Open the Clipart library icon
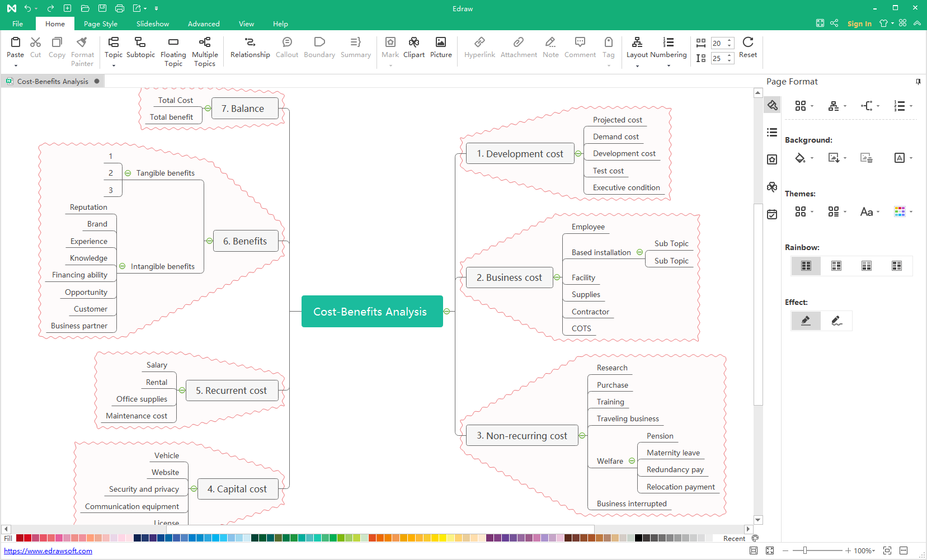The image size is (927, 560). click(413, 43)
